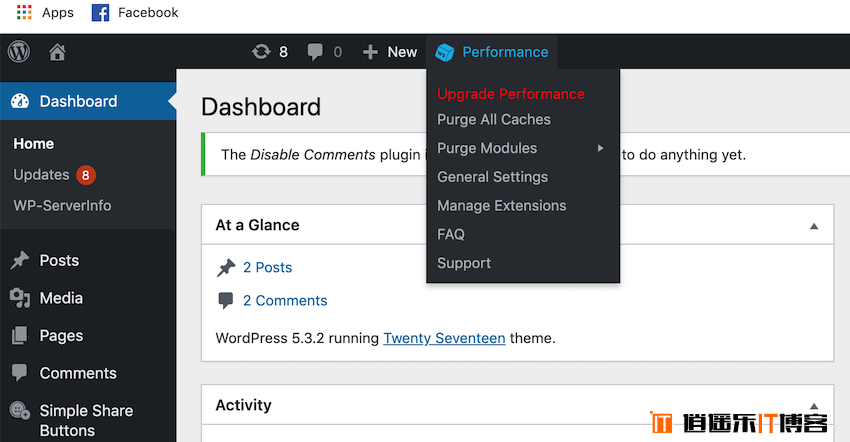Click the comment count 0 in admin bar
Image resolution: width=850 pixels, height=442 pixels.
point(338,52)
